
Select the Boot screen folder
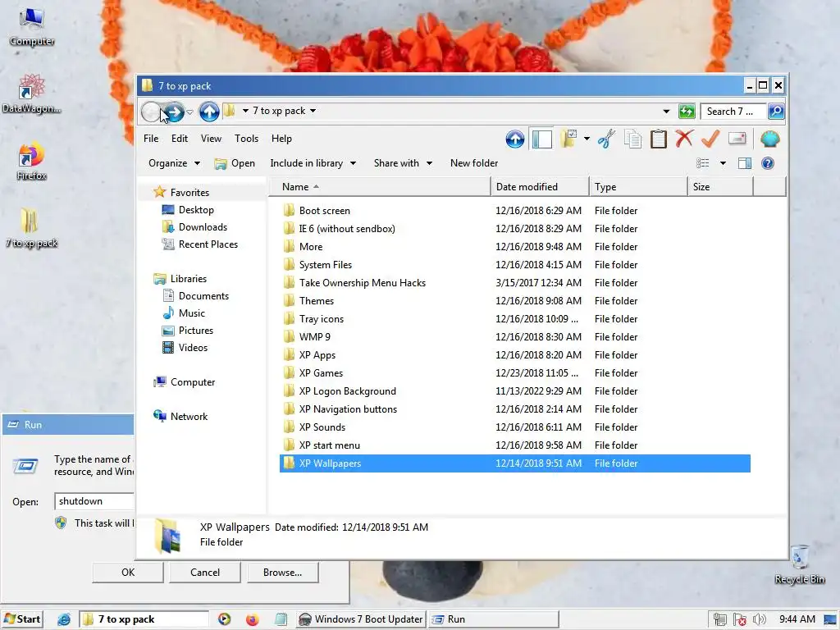pos(324,211)
